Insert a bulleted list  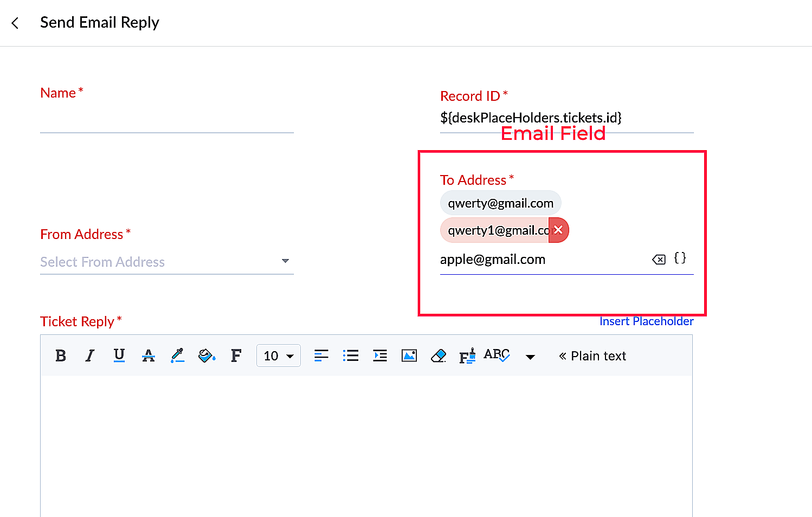pos(351,356)
